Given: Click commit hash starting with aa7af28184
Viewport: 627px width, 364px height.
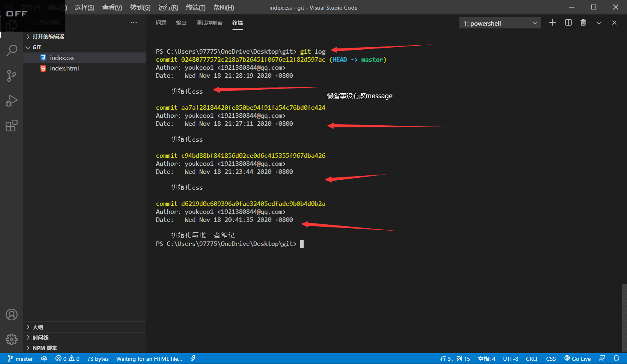Looking at the screenshot, I should 253,108.
